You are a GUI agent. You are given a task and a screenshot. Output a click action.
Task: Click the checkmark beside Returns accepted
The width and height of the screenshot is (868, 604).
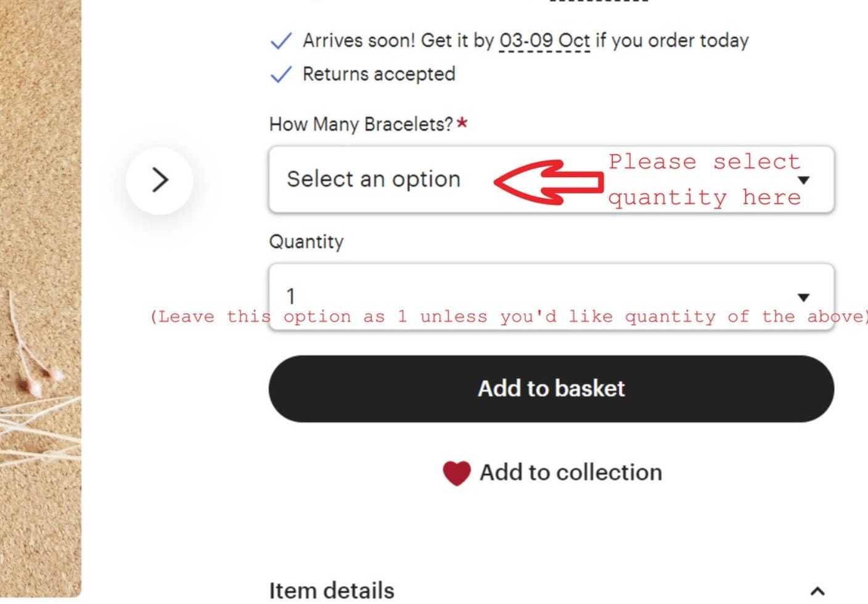pyautogui.click(x=281, y=75)
